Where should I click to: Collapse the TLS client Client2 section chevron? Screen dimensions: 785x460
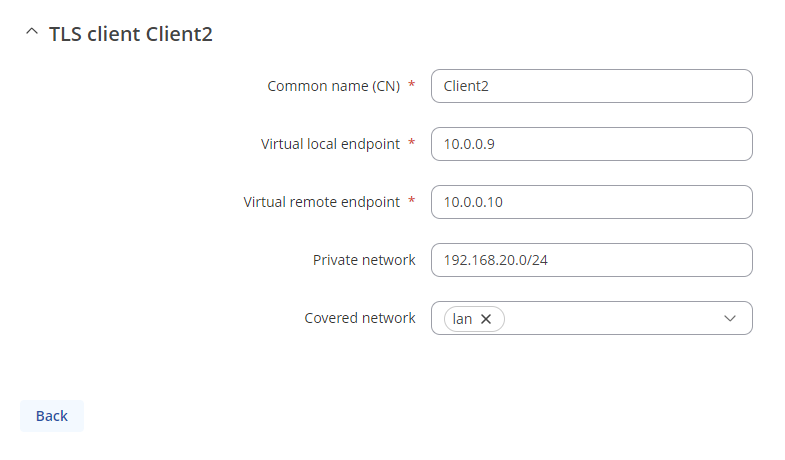click(30, 33)
